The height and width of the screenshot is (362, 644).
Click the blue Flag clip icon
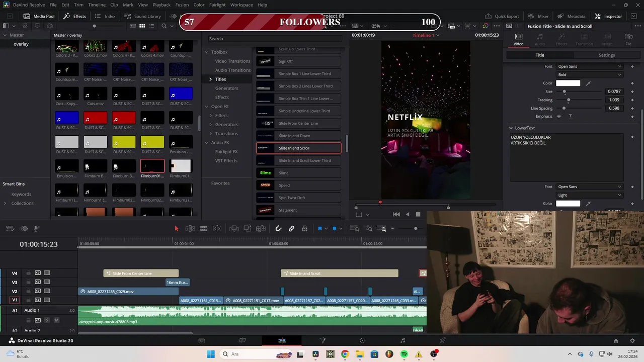click(319, 229)
